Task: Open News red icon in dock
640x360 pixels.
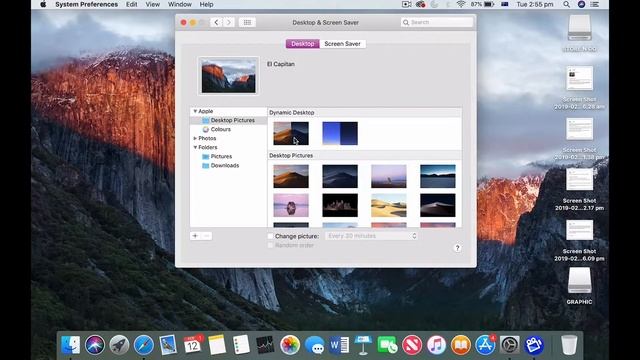Action: [x=412, y=345]
